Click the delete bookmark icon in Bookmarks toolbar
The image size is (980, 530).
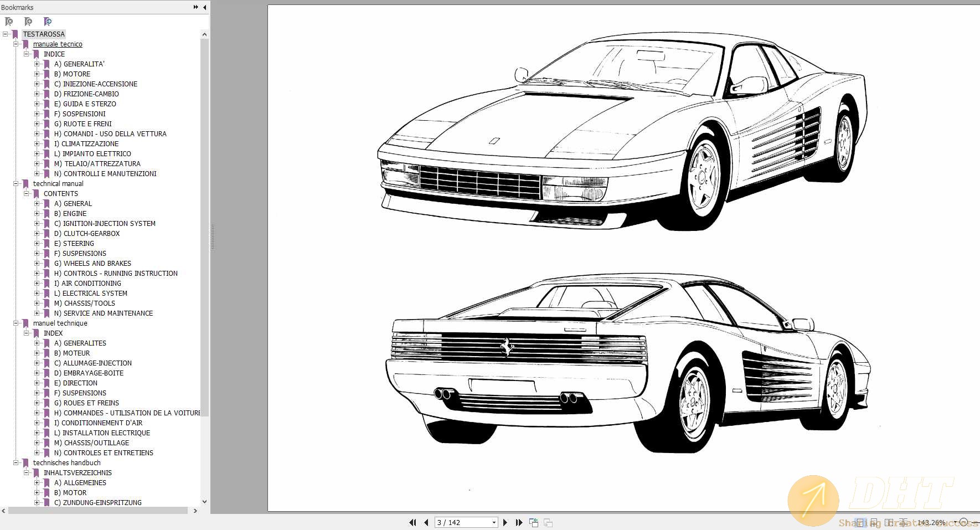[x=9, y=22]
